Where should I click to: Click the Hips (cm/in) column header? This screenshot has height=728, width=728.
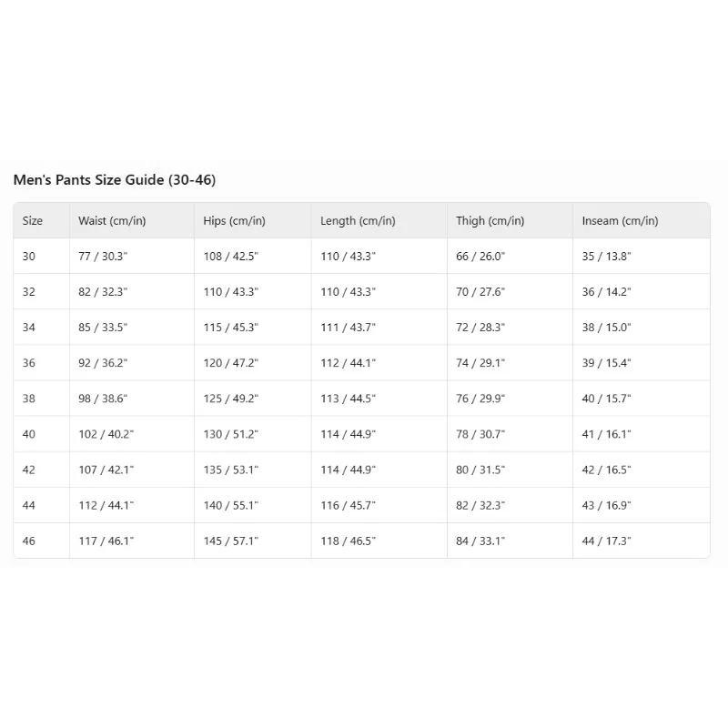pyautogui.click(x=235, y=221)
